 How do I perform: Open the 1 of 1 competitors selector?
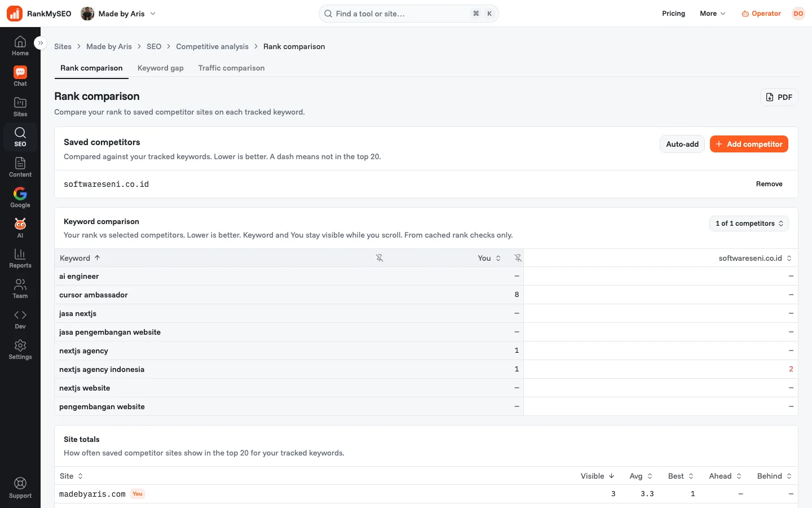click(749, 224)
